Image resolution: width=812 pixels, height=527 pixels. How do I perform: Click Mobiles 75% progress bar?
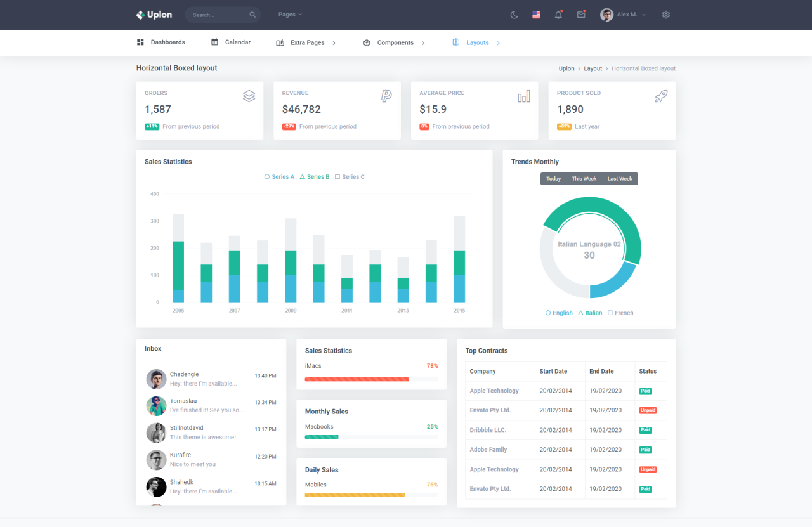click(x=371, y=495)
